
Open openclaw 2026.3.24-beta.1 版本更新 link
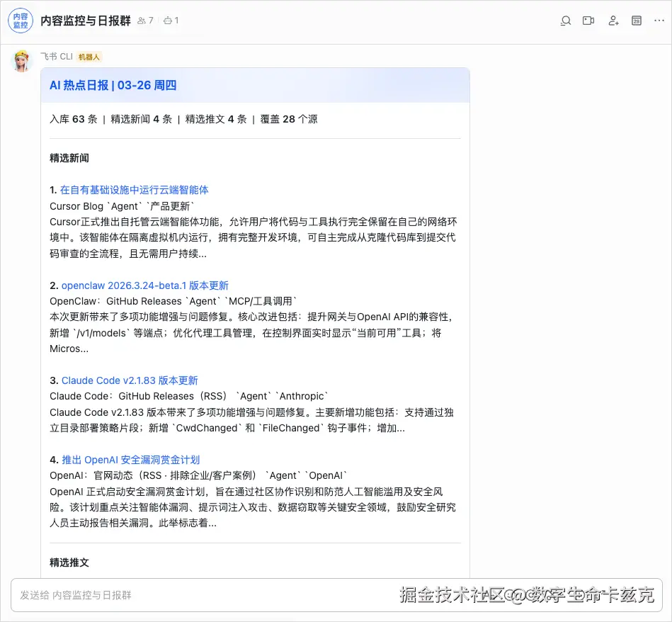pyautogui.click(x=145, y=285)
